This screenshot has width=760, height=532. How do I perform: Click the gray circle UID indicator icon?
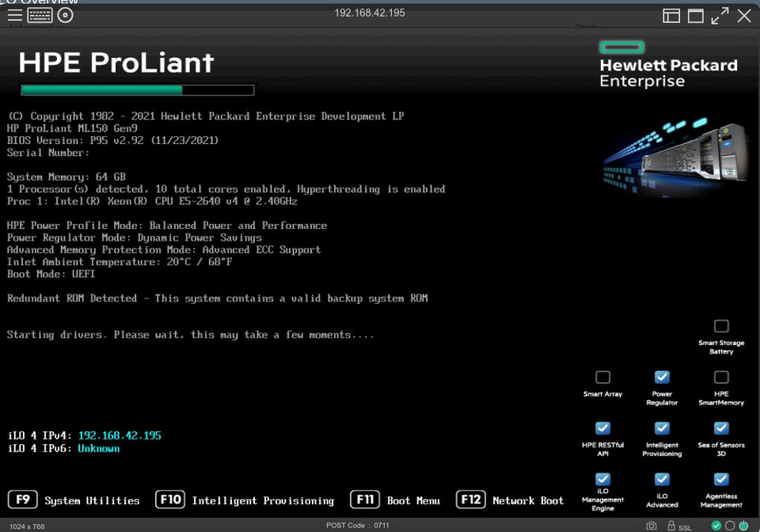(x=729, y=526)
